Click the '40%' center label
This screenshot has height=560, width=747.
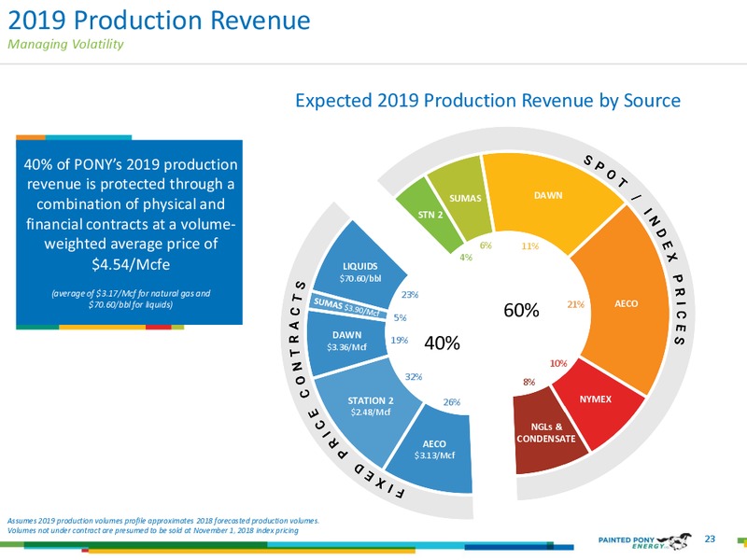[x=442, y=343]
